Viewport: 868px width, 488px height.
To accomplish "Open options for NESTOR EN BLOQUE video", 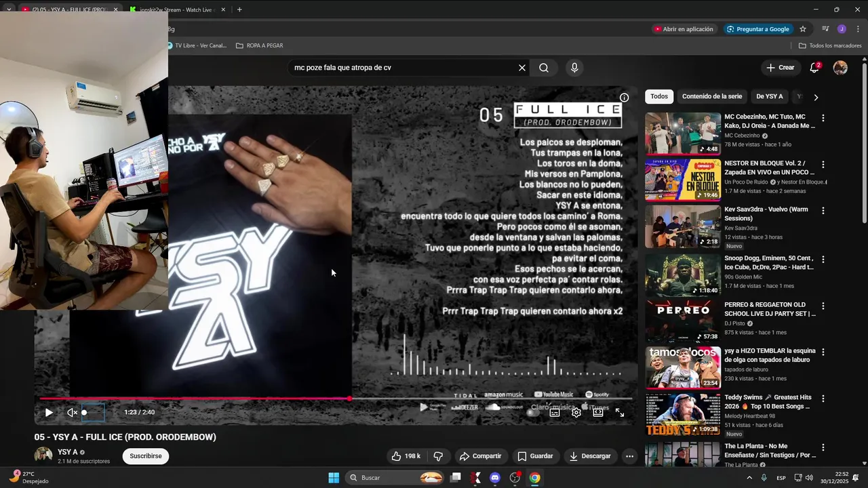I will (823, 165).
